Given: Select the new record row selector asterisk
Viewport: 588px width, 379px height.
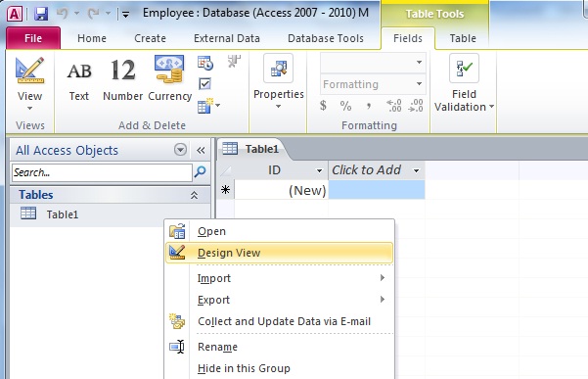Looking at the screenshot, I should [225, 190].
